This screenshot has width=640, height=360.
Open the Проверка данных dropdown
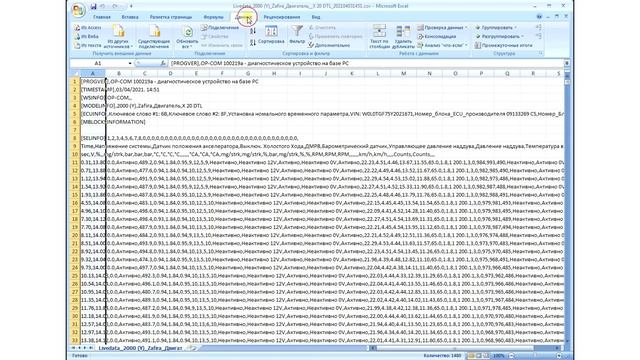[442, 27]
